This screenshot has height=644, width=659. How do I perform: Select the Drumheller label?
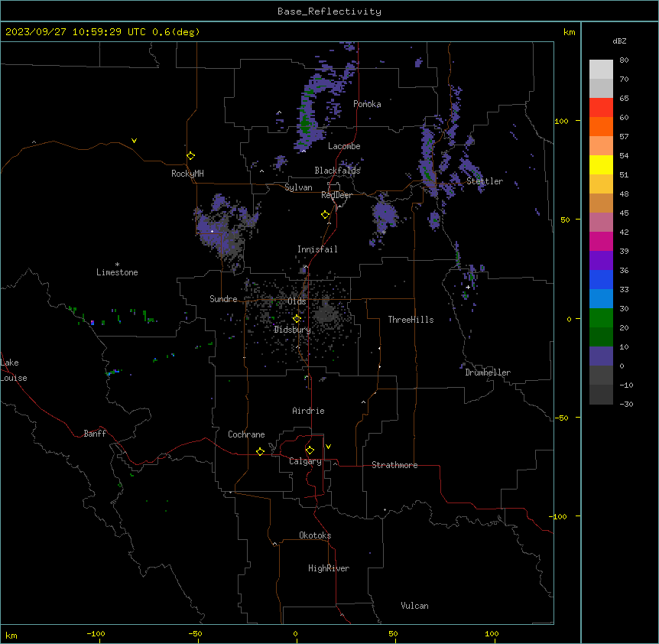point(488,372)
